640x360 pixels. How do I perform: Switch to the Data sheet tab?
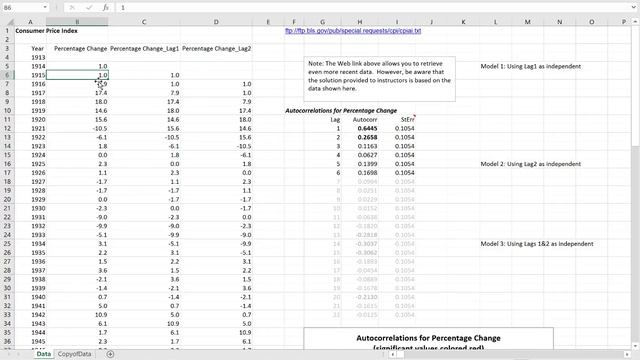44,354
